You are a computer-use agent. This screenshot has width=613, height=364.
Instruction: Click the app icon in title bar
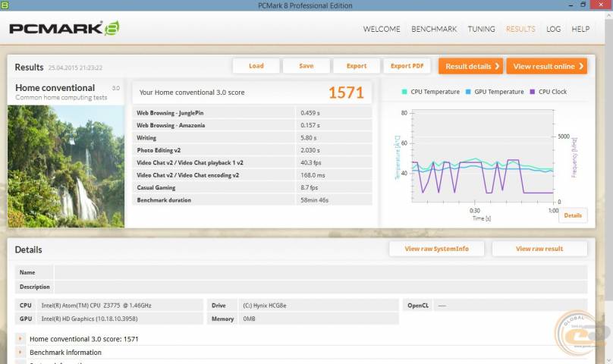5,5
